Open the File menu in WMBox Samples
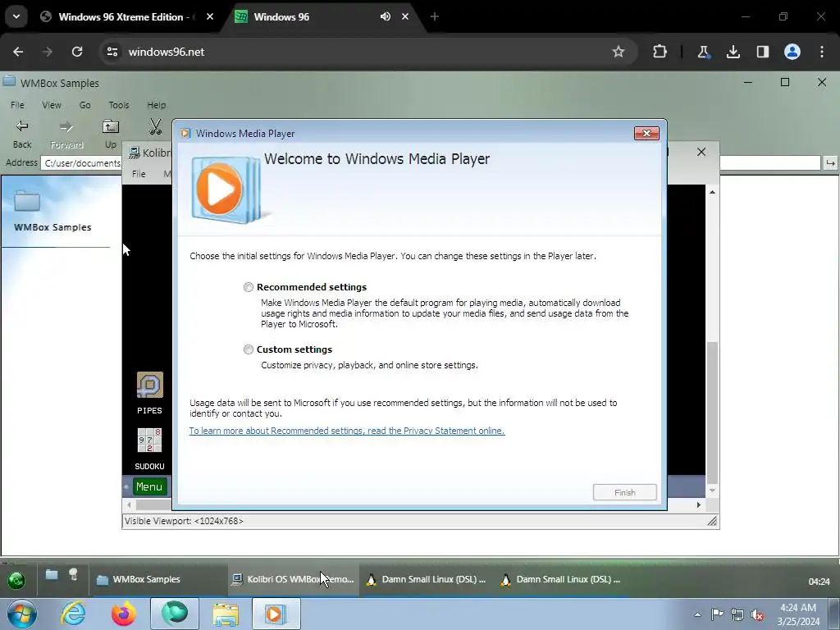840x630 pixels. (x=17, y=105)
